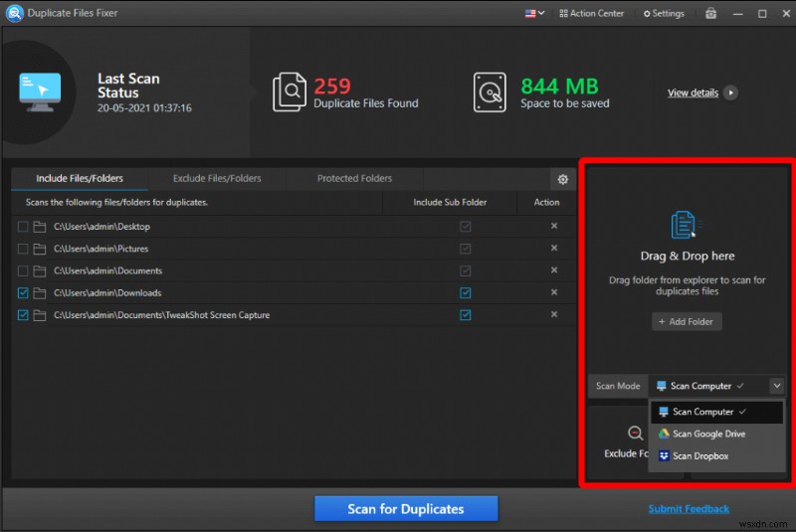Open the Action Center
The height and width of the screenshot is (532, 796).
coord(591,13)
